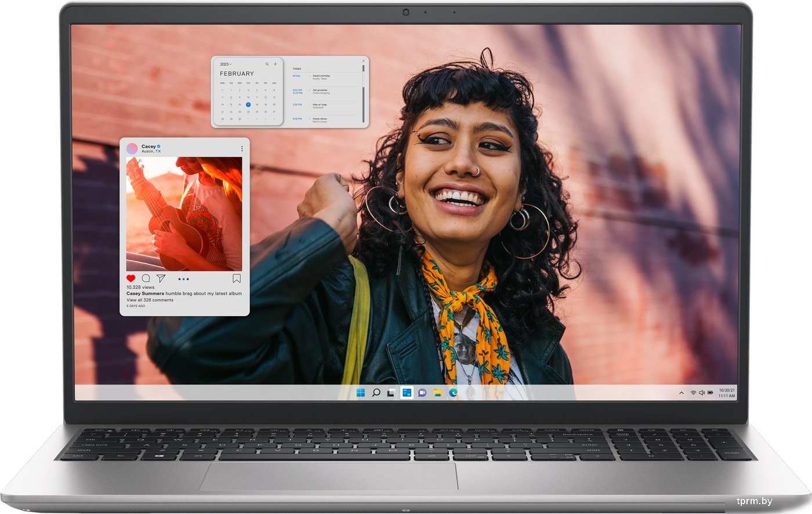Open the Hike w/ dogs event

320,106
